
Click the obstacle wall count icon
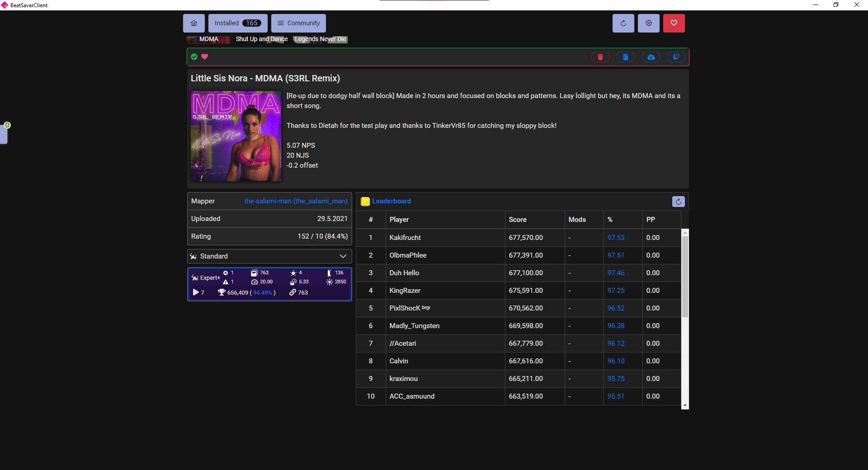330,273
